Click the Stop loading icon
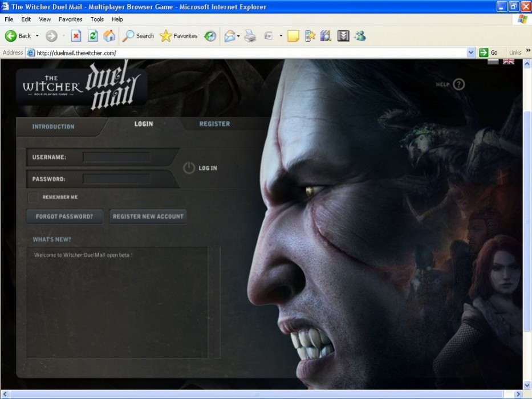 (76, 35)
